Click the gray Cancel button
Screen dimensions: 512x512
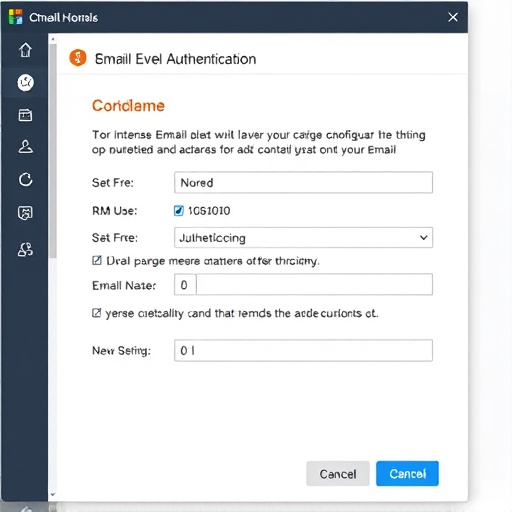coord(338,474)
